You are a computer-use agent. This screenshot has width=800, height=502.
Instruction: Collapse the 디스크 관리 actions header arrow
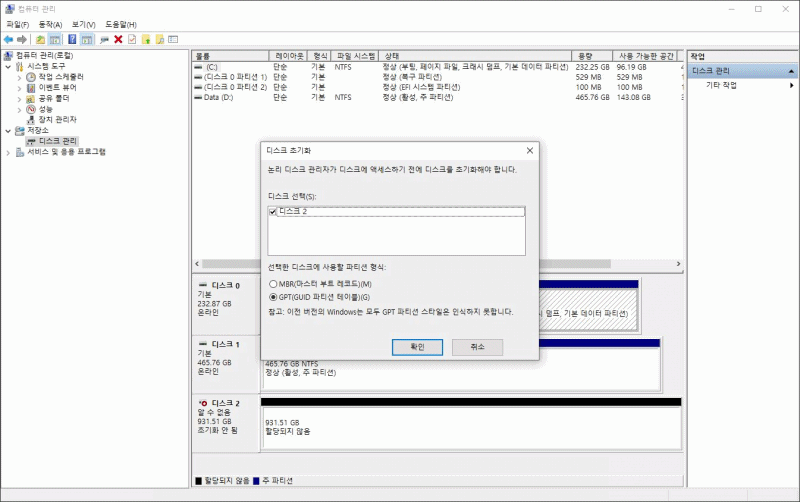coord(791,71)
